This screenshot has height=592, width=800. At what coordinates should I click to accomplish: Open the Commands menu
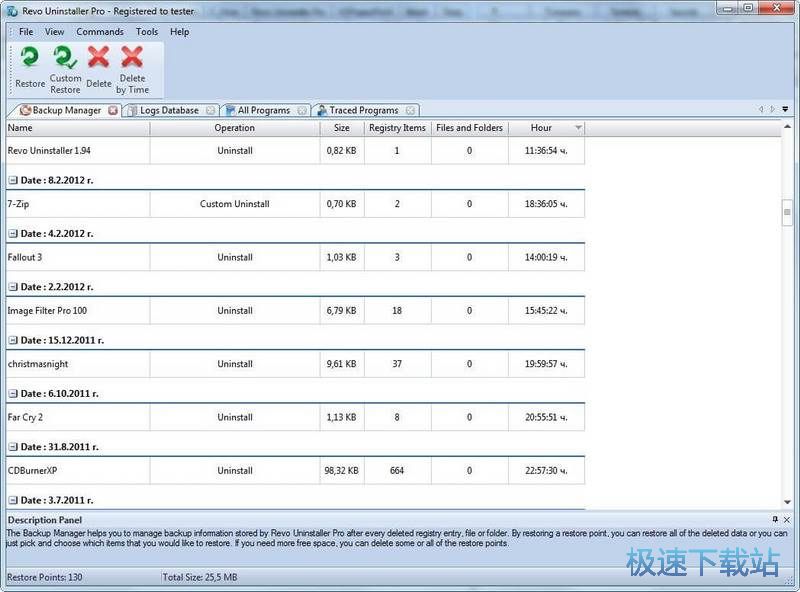[100, 32]
